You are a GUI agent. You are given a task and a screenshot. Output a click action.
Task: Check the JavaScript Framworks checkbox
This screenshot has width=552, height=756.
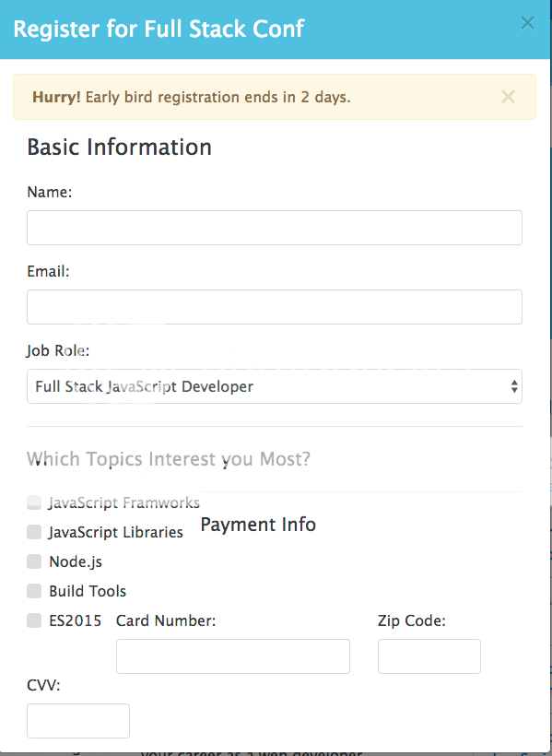[x=34, y=502]
